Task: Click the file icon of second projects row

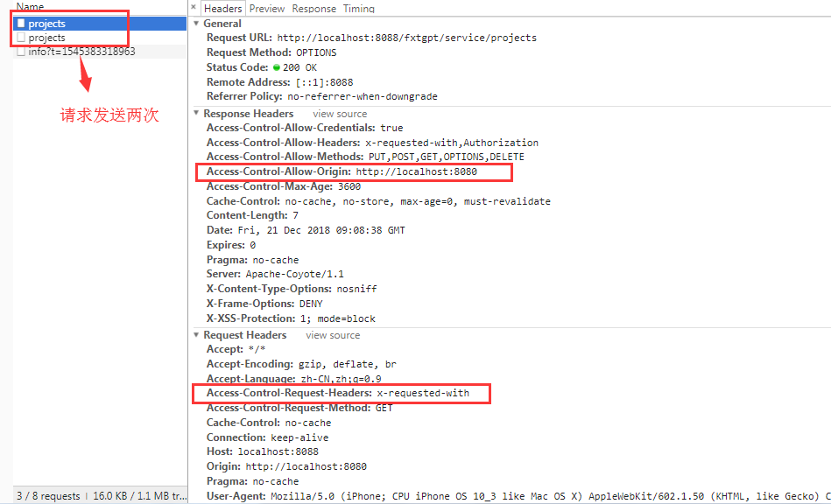Action: point(21,38)
